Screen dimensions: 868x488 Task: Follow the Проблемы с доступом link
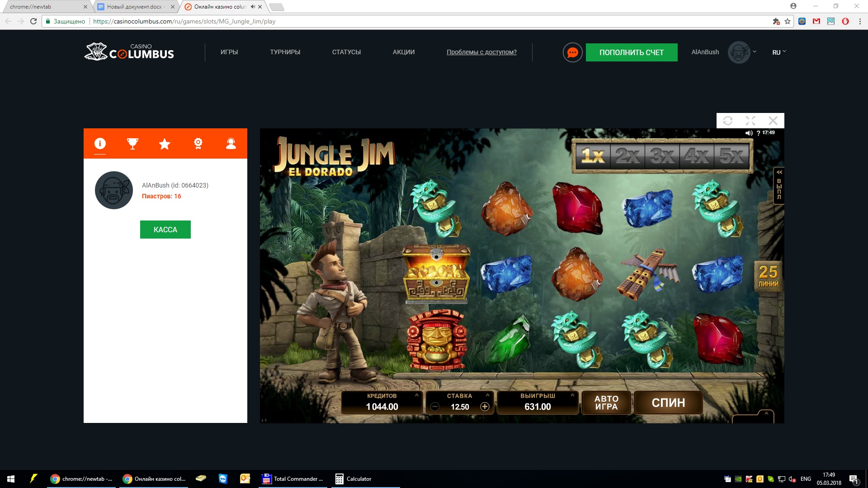tap(481, 52)
